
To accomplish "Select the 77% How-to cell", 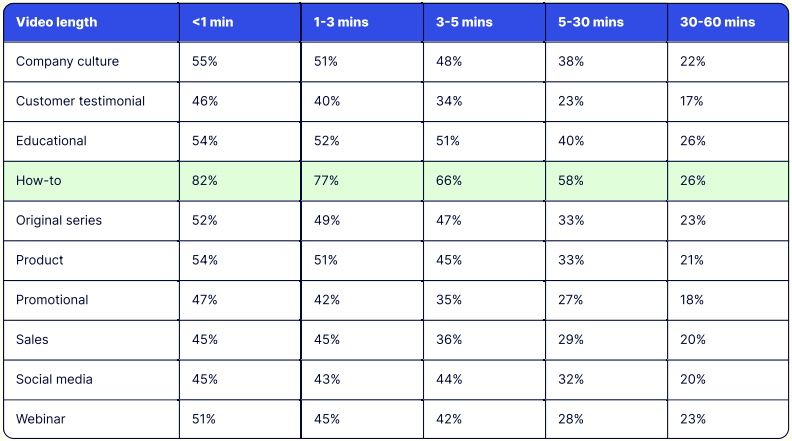I will [x=326, y=181].
